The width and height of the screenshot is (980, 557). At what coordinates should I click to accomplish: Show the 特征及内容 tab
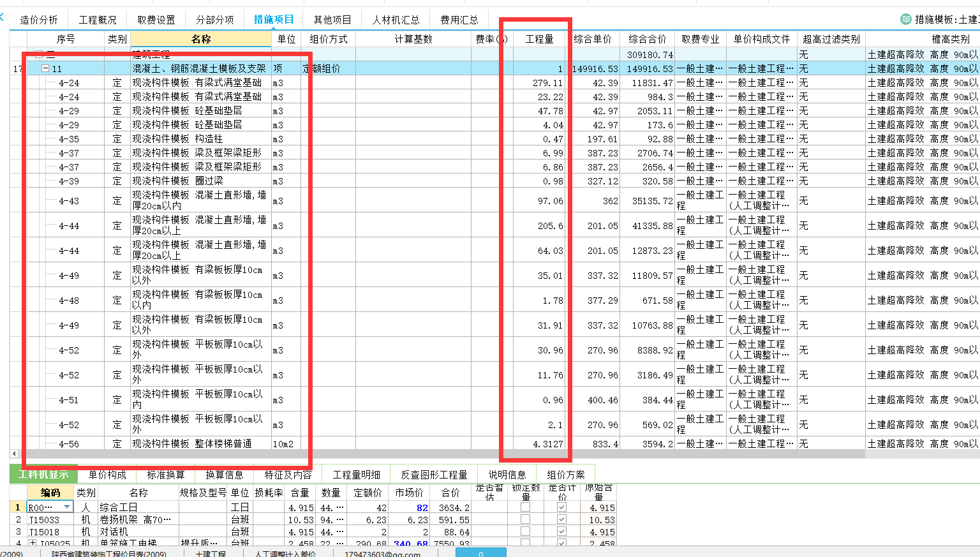pyautogui.click(x=288, y=474)
